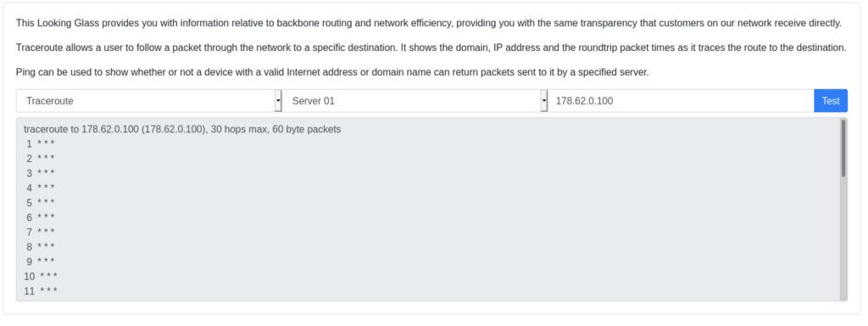Image resolution: width=868 pixels, height=326 pixels.
Task: Open the Traceroute command type dropdown
Action: tap(149, 101)
